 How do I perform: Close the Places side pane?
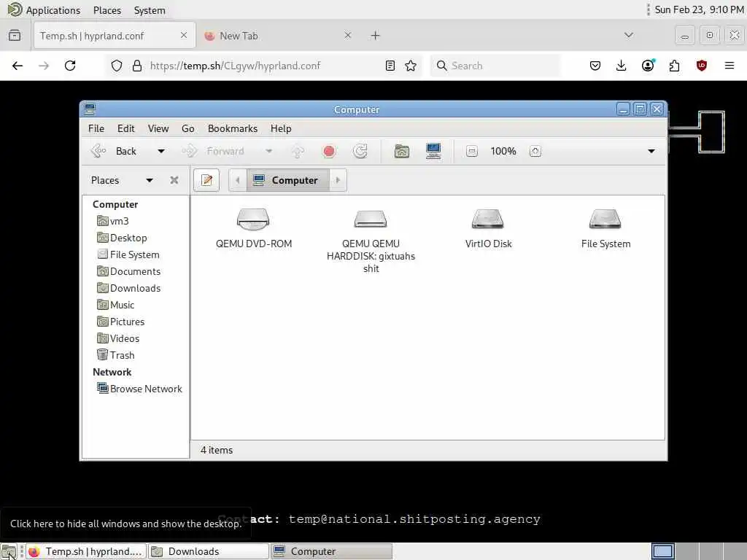click(174, 180)
